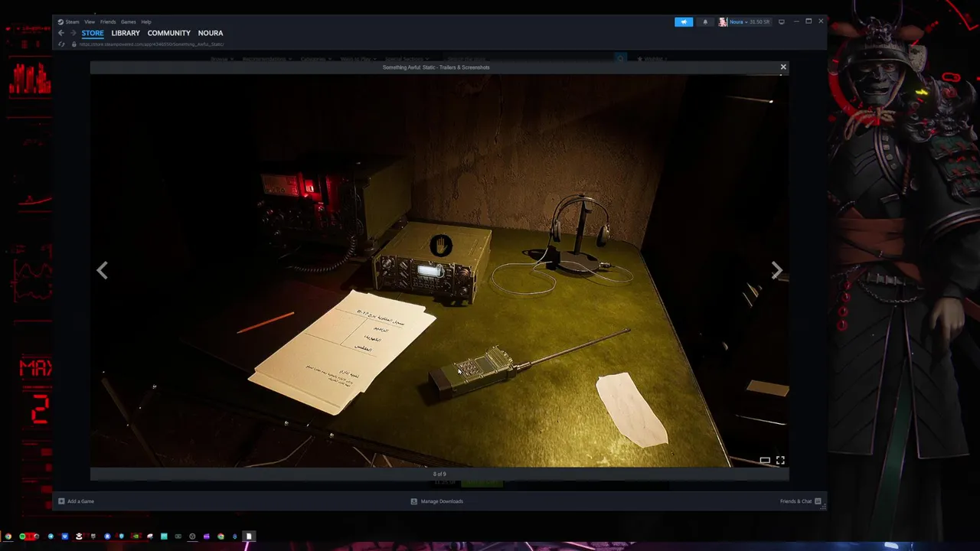This screenshot has height=551, width=980.
Task: Click the Noura account avatar
Action: tap(723, 21)
